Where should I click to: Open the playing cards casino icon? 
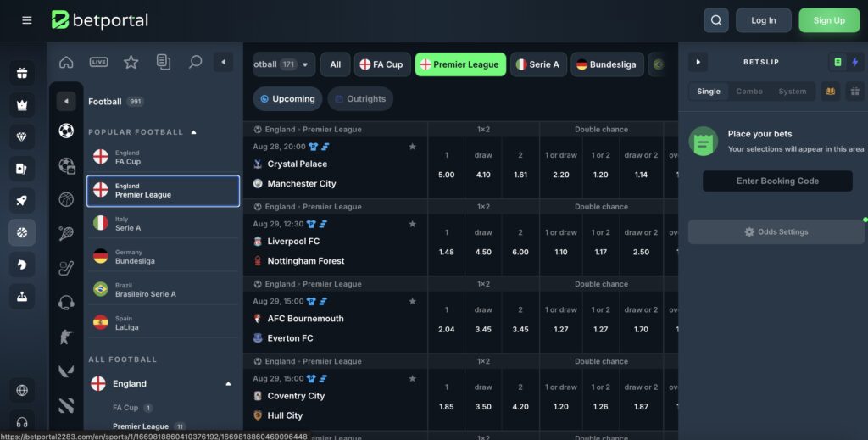22,169
